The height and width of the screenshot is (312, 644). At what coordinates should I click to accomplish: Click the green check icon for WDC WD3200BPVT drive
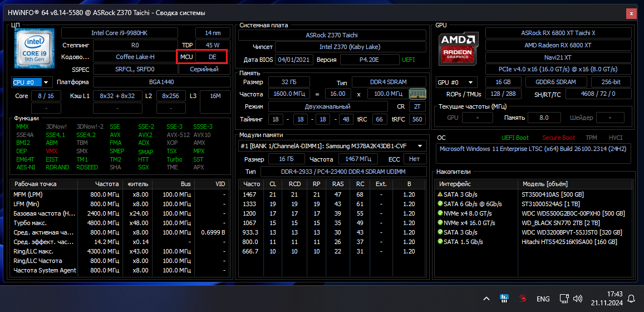click(440, 232)
